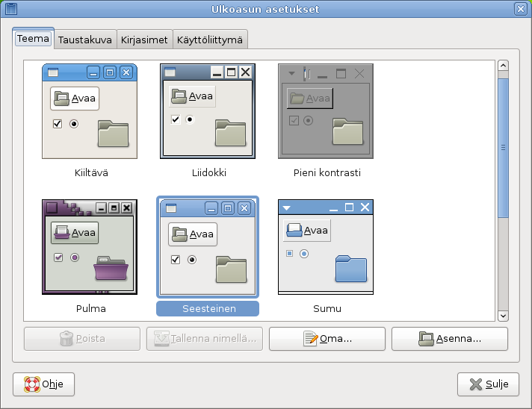Click the folder icon in Kiiltävä preview
Image resolution: width=532 pixels, height=409 pixels.
[113, 134]
